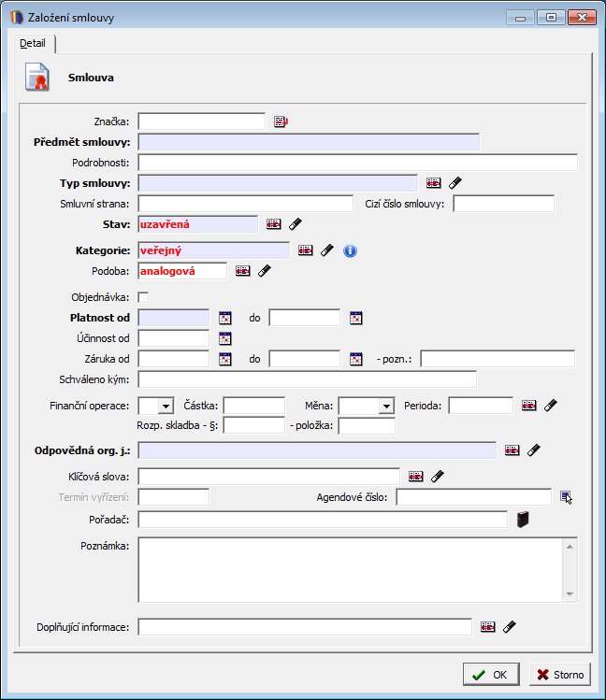Screen dimensions: 606x700
Task: Expand the Měna dropdown
Action: (x=386, y=407)
